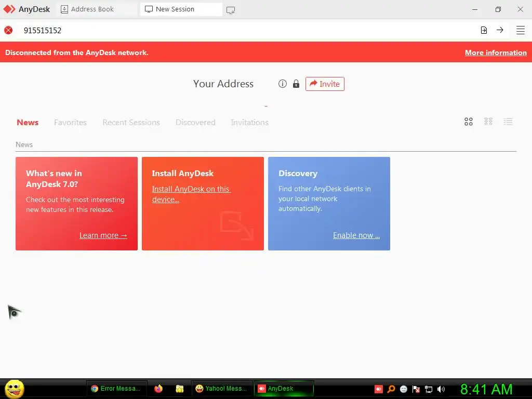
Task: Click Enable now link in Discovery card
Action: pos(356,235)
